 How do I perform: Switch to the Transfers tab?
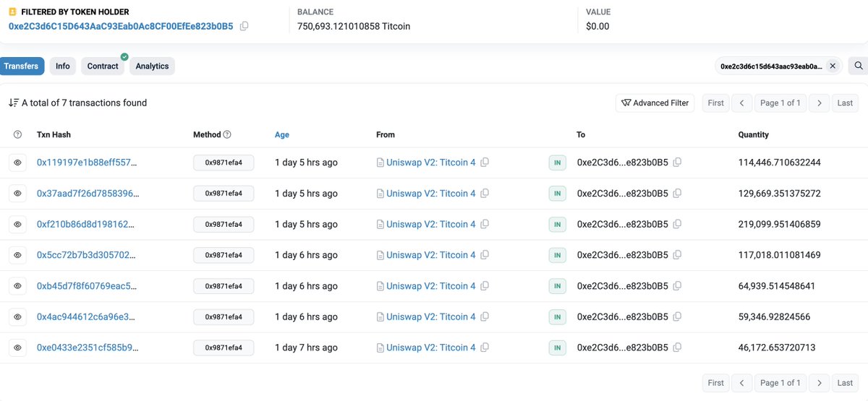pyautogui.click(x=21, y=66)
